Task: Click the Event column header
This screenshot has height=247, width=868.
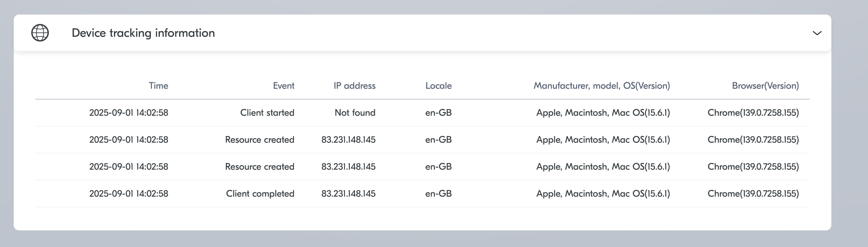Action: coord(283,86)
